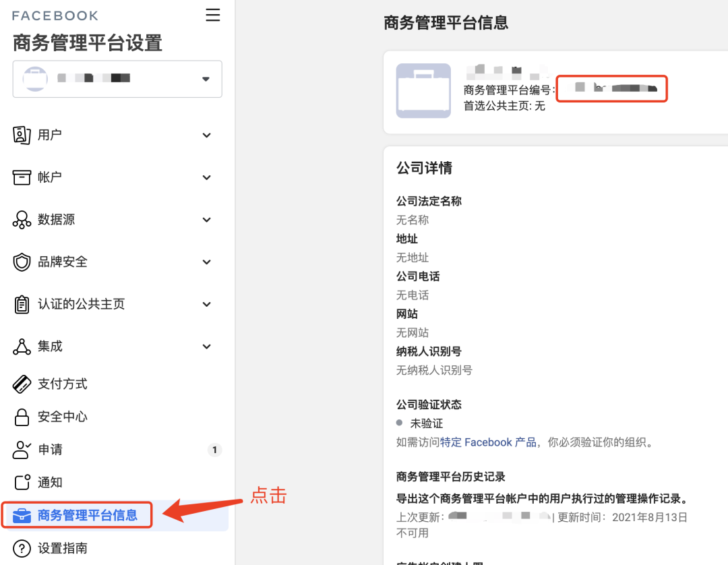Click the 无纳税人识别号 value
The image size is (728, 565).
coord(434,370)
